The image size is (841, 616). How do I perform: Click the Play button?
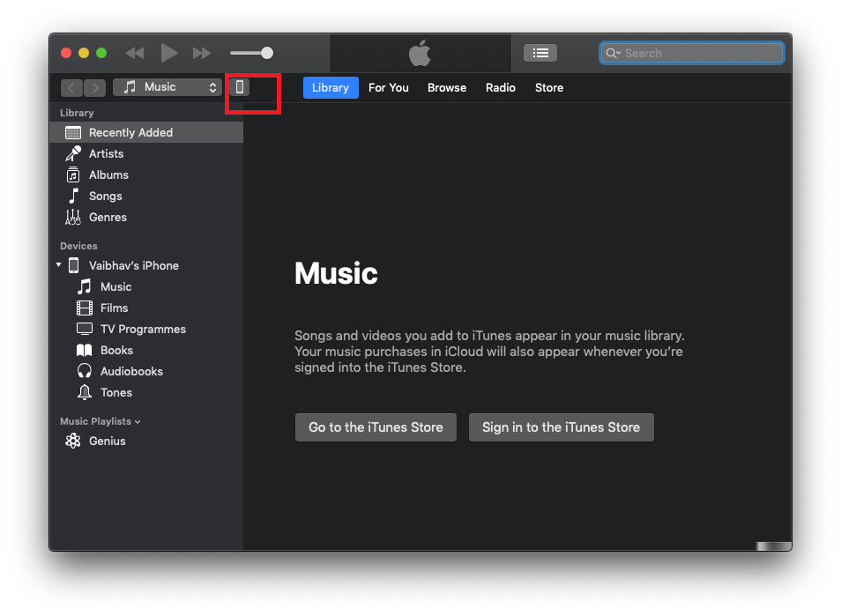169,53
